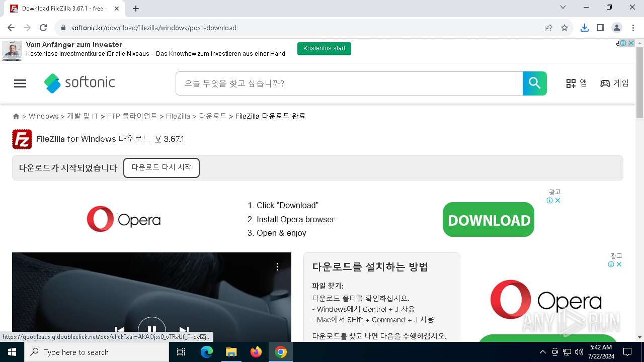Bookmark this page with star icon
644x362 pixels.
(565, 28)
